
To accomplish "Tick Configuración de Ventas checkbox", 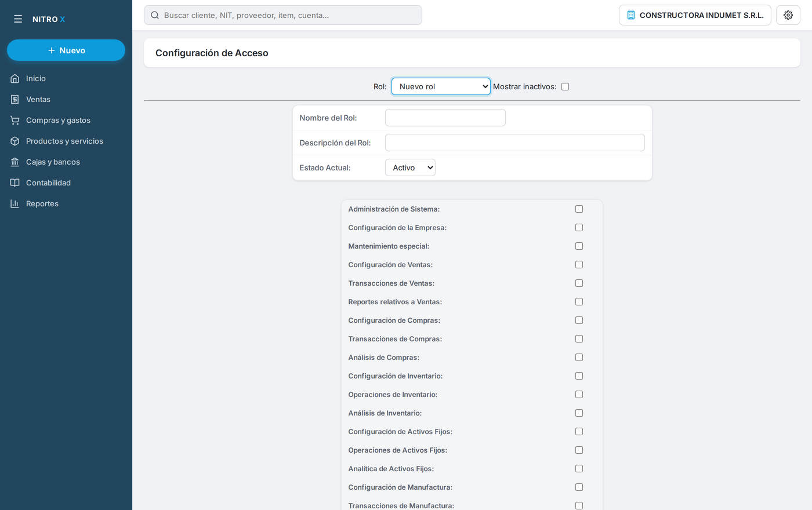I will [579, 264].
